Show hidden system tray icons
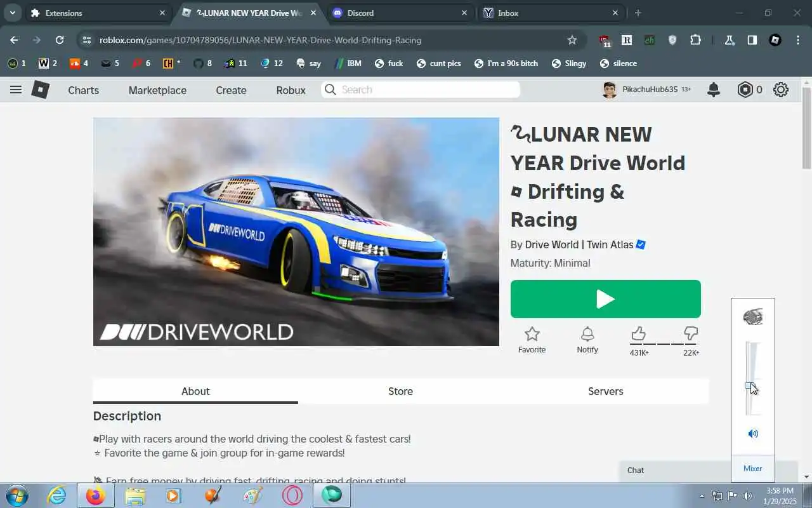 click(x=702, y=496)
